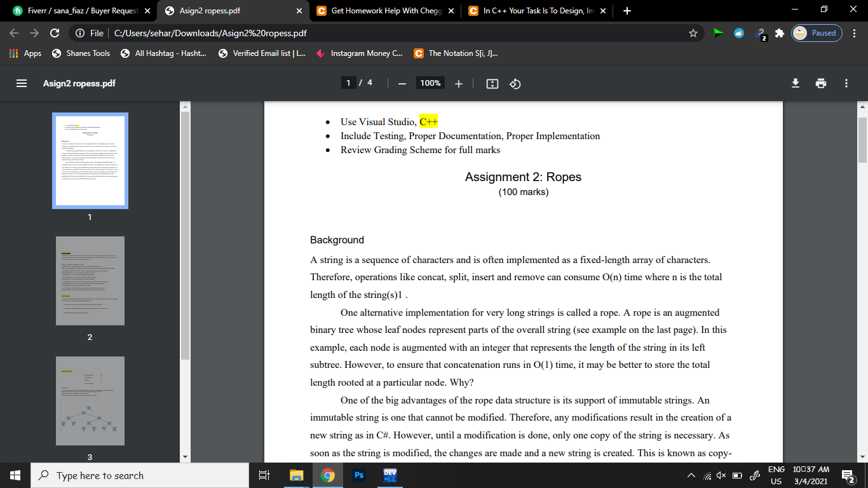
Task: Open PDF viewer more actions menu
Action: click(846, 83)
